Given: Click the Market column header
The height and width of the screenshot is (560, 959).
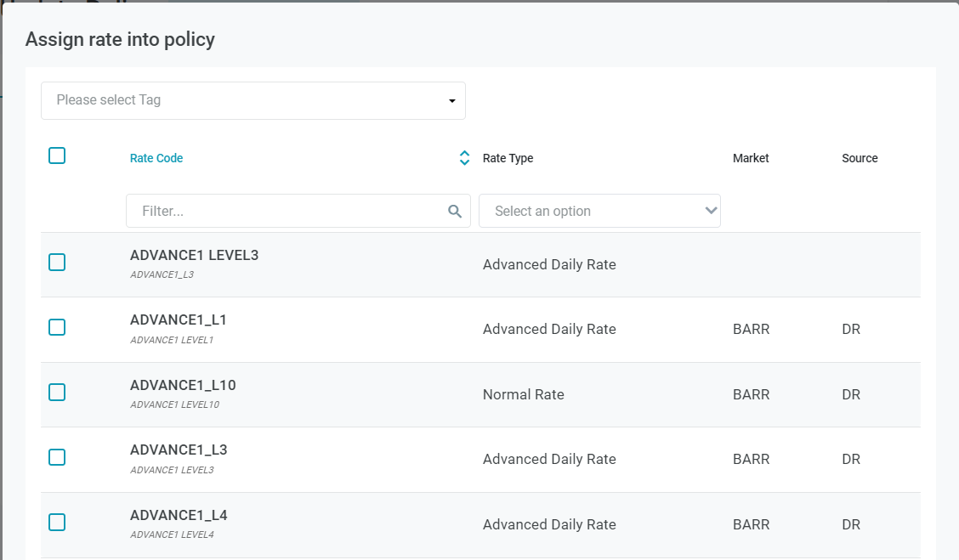Looking at the screenshot, I should pos(751,158).
